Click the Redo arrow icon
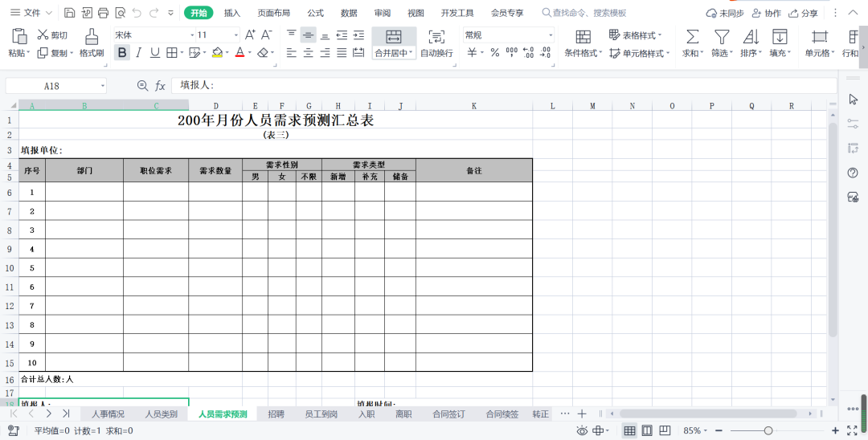The height and width of the screenshot is (440, 868). [154, 13]
